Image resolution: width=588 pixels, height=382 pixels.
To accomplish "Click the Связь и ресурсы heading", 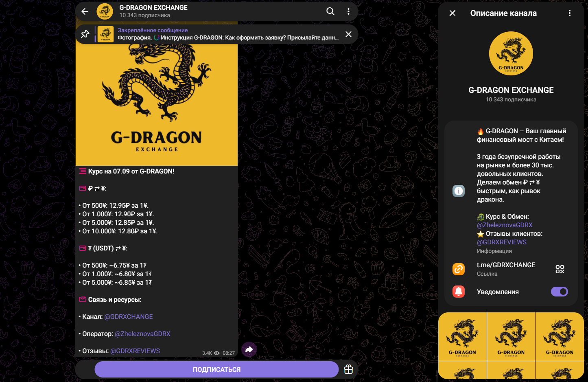I will tap(115, 300).
